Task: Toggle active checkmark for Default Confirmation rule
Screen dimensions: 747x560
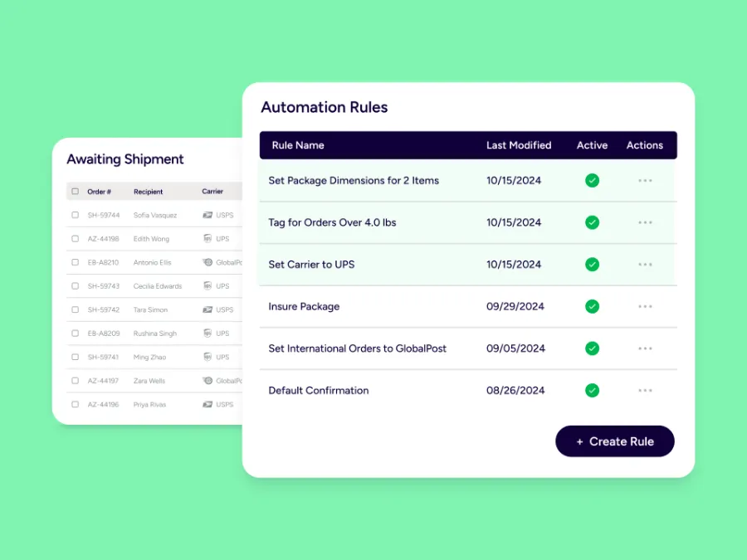Action: click(592, 391)
